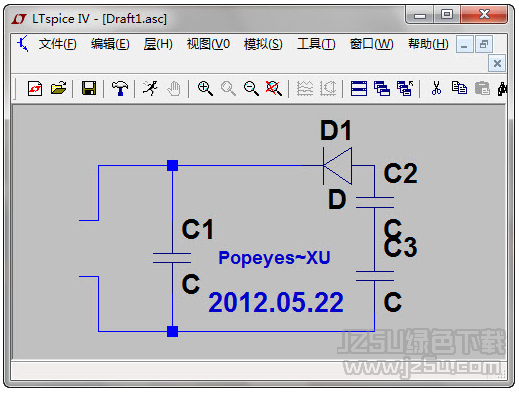
Task: Save the schematic with the floppy disk icon
Action: (x=89, y=89)
